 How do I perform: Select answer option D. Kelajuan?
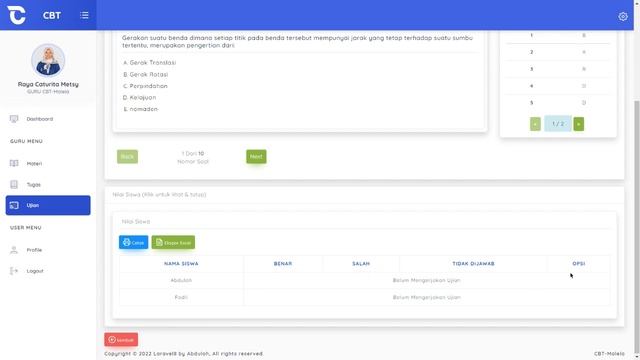point(140,98)
